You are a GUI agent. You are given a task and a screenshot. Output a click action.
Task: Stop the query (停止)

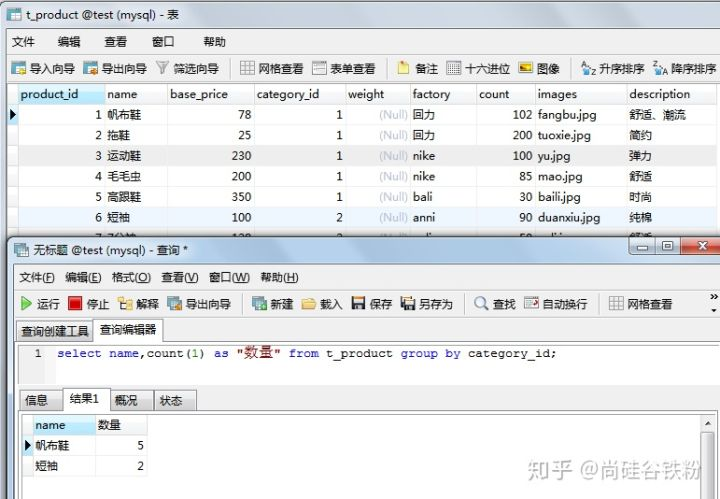[89, 303]
